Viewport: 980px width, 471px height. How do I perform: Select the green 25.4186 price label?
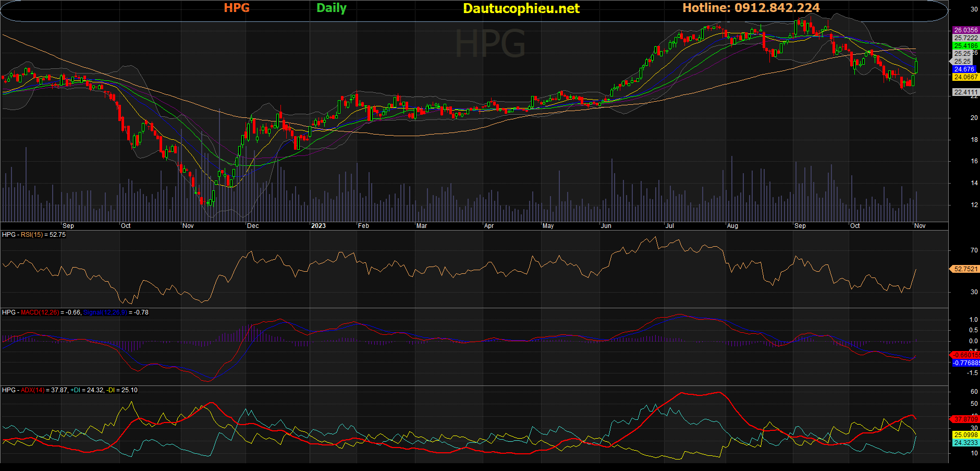(965, 46)
